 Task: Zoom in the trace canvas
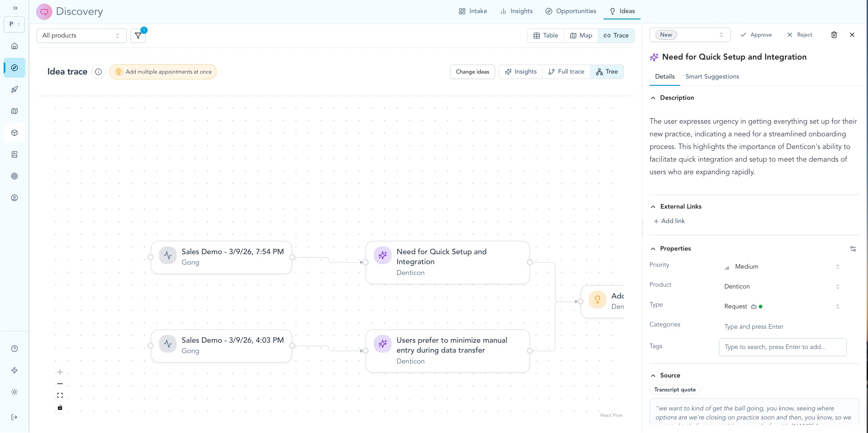(60, 372)
